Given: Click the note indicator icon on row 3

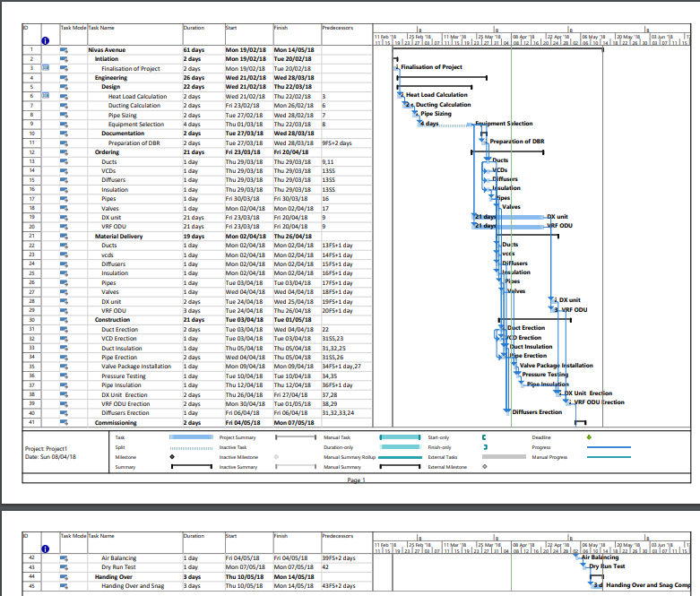Looking at the screenshot, I should click(45, 68).
